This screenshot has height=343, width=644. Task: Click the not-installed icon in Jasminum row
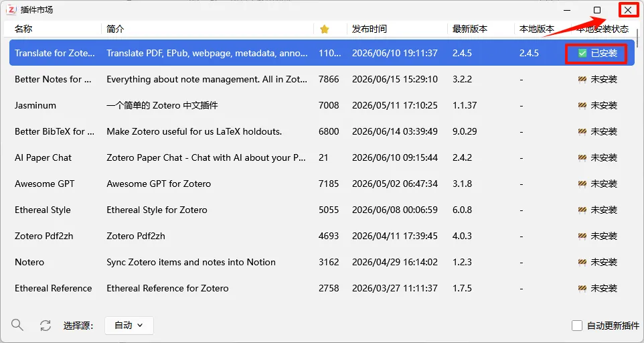pos(582,106)
